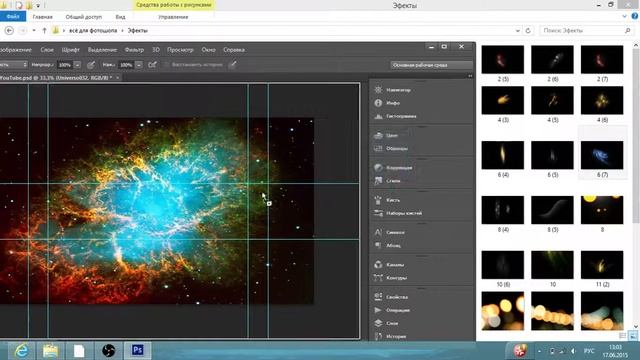The height and width of the screenshot is (360, 640).
Task: Open the blend mode dropdown in options bar
Action: pos(13,64)
